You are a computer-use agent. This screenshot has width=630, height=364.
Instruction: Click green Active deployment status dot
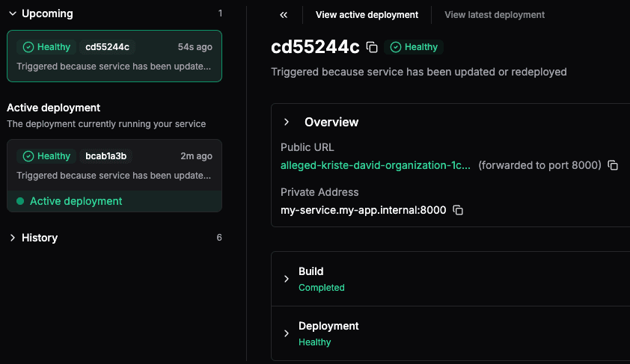[20, 201]
